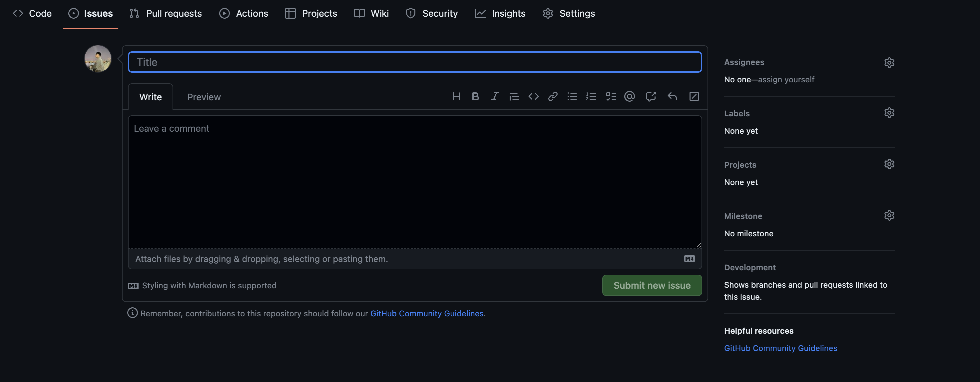
Task: Insert a quote block icon
Action: [514, 96]
